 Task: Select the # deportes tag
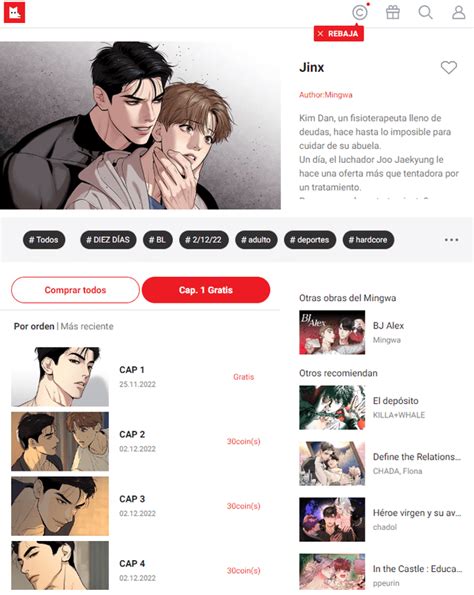(310, 240)
